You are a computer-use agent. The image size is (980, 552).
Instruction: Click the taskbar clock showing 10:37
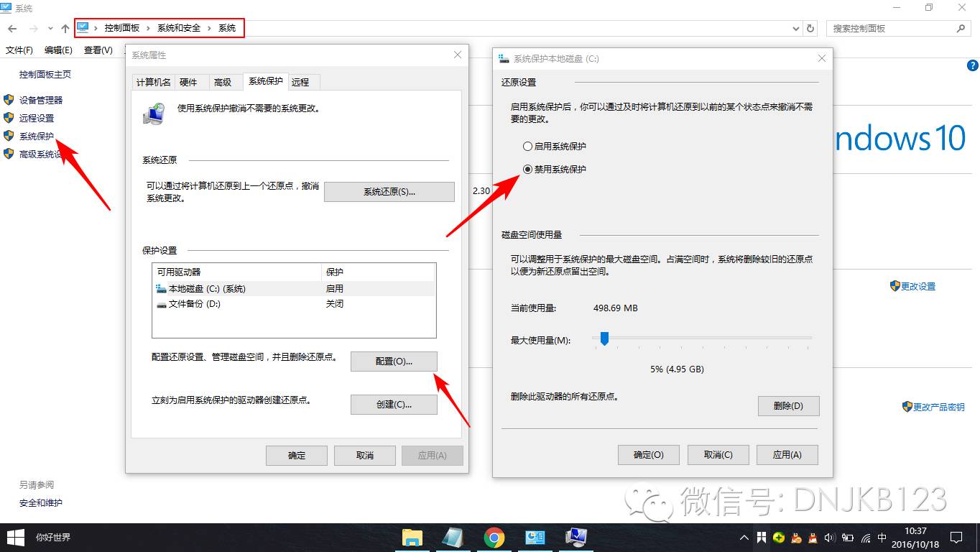(x=916, y=538)
